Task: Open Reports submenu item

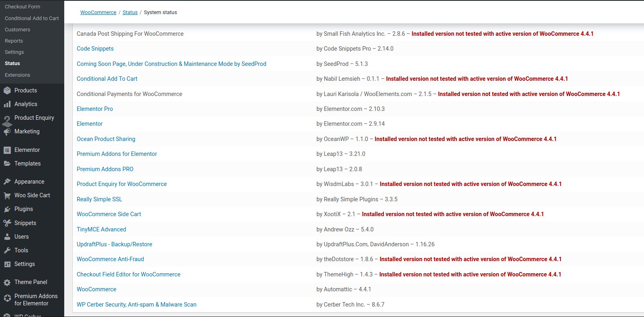Action: coord(14,41)
